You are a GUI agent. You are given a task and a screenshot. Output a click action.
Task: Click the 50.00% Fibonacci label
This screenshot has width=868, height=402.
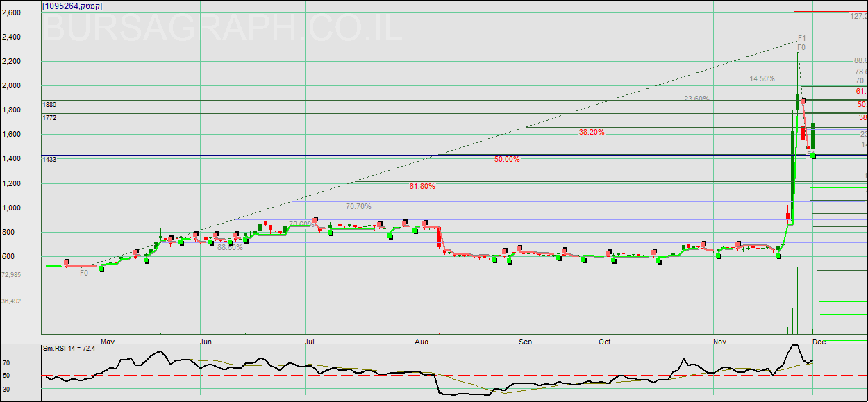(507, 159)
